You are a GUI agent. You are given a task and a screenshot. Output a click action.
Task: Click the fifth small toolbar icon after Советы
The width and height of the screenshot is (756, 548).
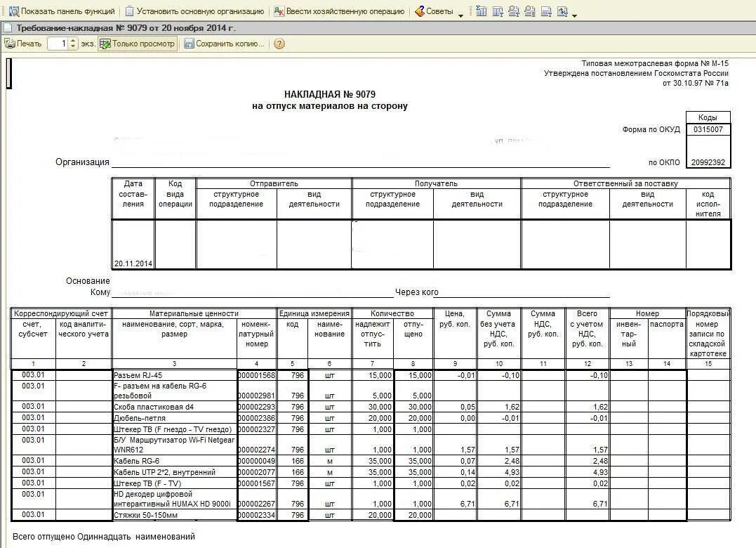pos(546,11)
